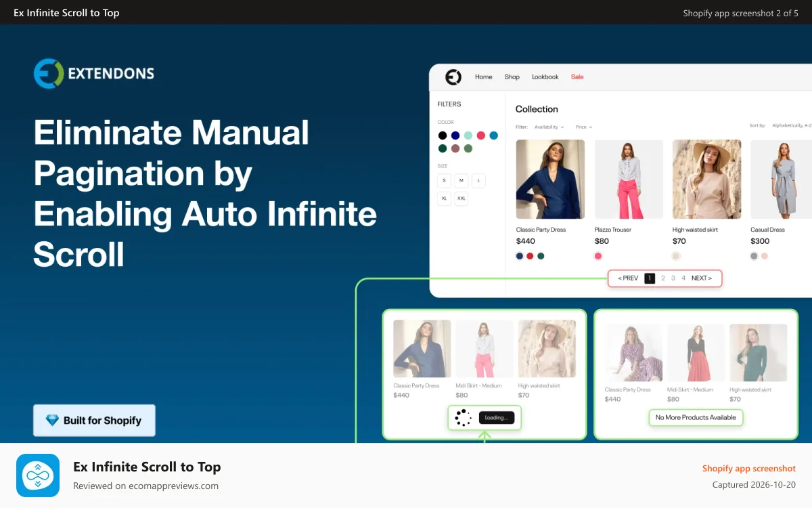The height and width of the screenshot is (508, 812).
Task: Open Plazzo Trouser product image
Action: tap(629, 179)
